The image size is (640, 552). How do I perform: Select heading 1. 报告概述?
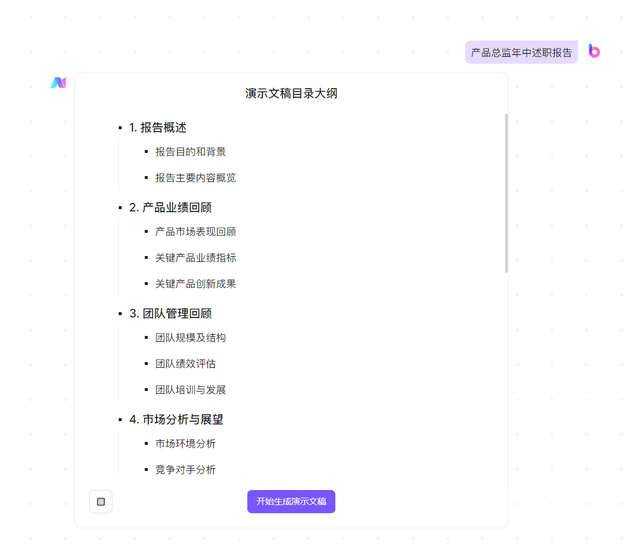(x=158, y=128)
